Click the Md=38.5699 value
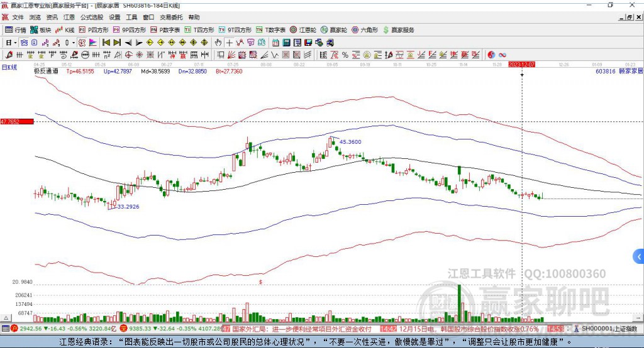 point(155,71)
